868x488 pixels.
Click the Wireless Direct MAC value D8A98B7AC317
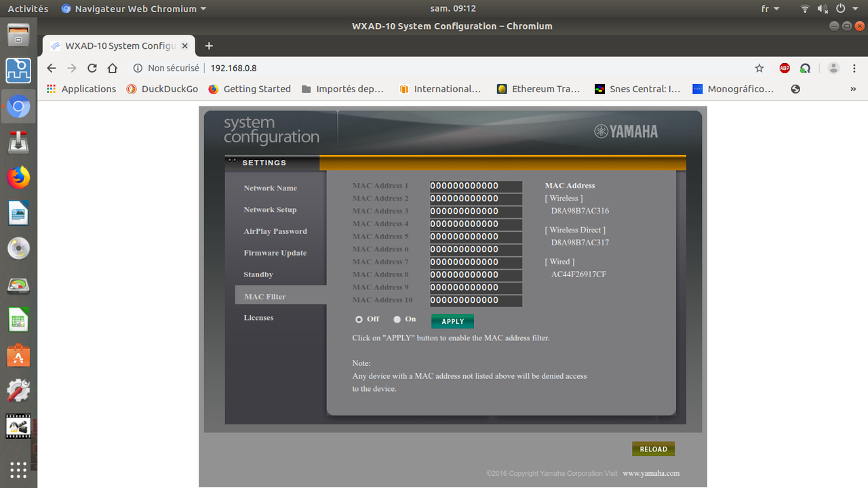[580, 242]
